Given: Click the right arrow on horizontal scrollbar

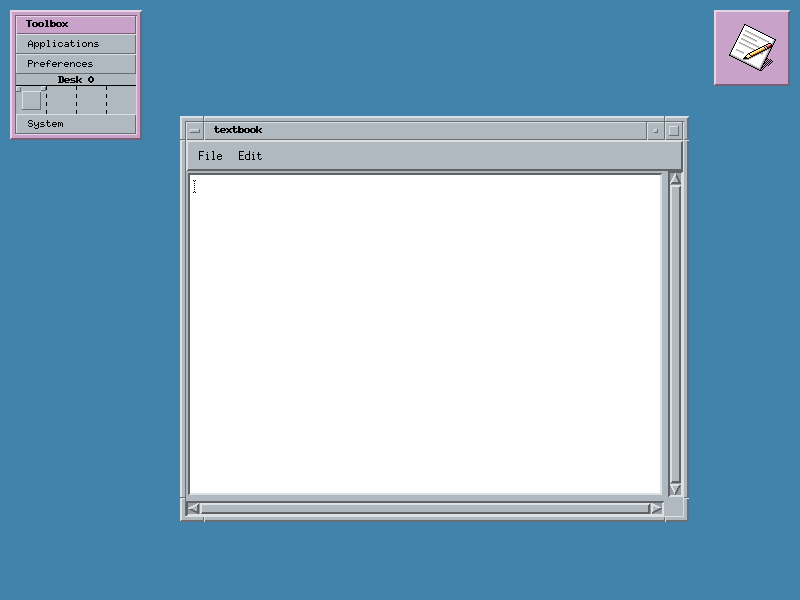Looking at the screenshot, I should pos(656,508).
